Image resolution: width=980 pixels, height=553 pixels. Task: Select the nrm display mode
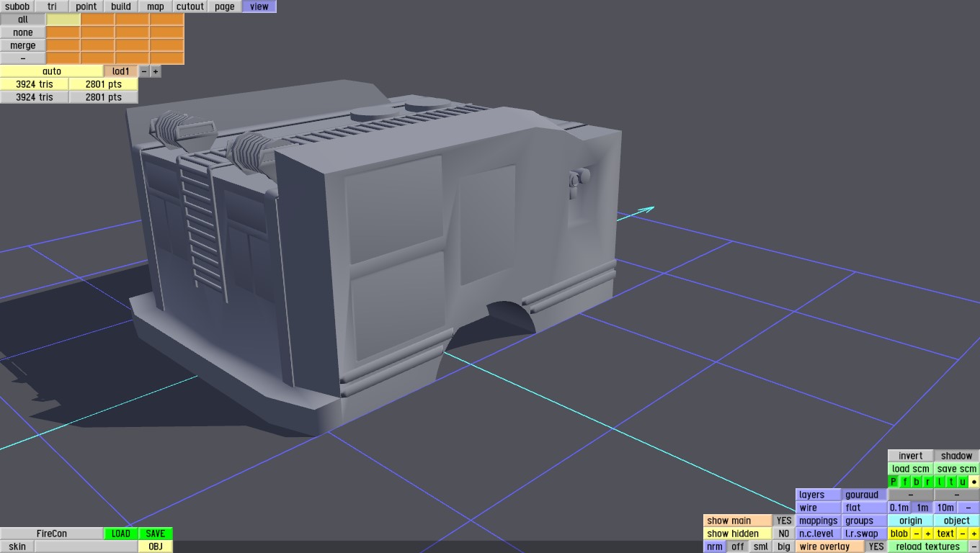pos(715,547)
